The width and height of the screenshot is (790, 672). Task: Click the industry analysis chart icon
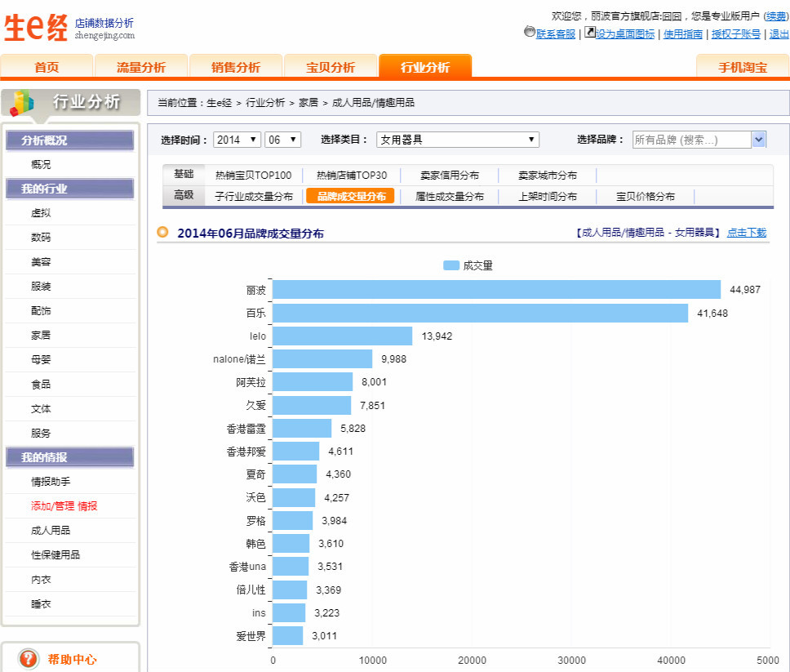[23, 102]
